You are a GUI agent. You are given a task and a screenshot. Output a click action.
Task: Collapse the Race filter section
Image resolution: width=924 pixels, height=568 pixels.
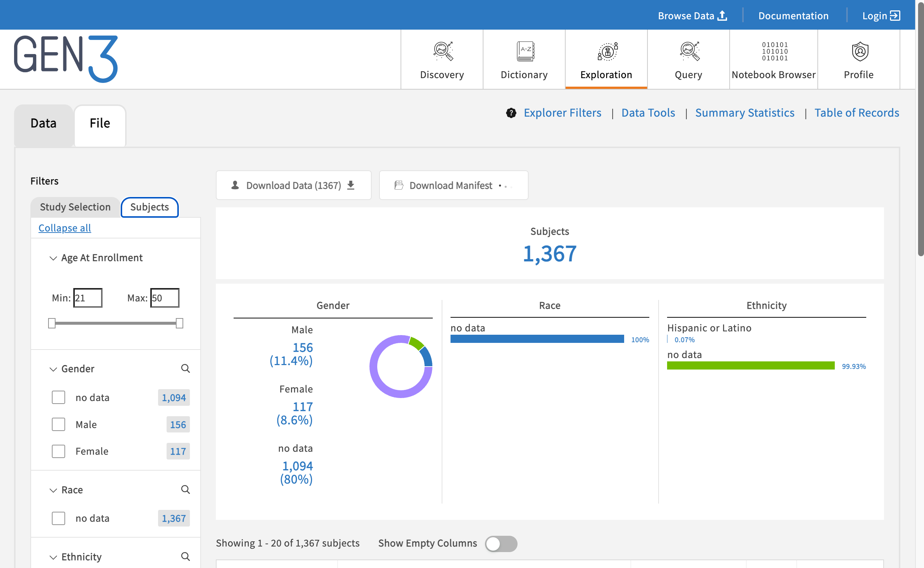[53, 490]
